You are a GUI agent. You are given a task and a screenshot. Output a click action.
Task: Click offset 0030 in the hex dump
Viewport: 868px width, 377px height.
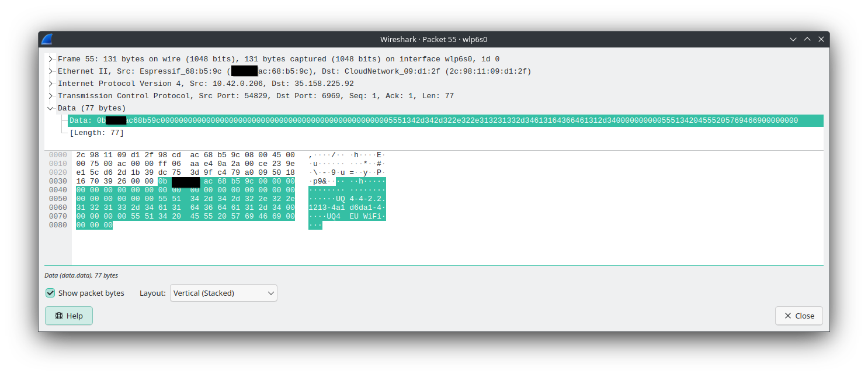[x=58, y=181]
